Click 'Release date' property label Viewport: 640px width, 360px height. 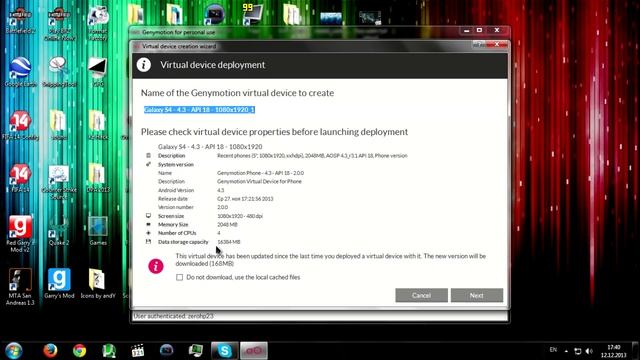173,199
